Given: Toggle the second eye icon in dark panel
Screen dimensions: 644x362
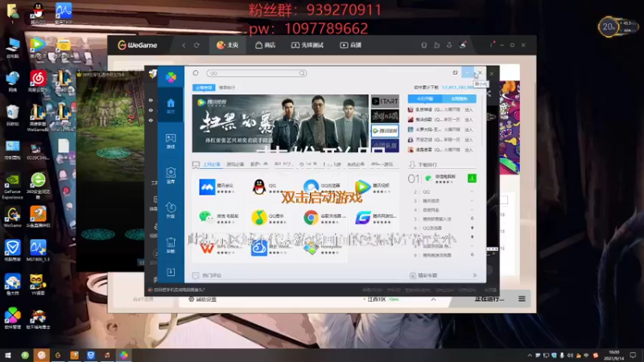Looking at the screenshot, I should pos(151,110).
